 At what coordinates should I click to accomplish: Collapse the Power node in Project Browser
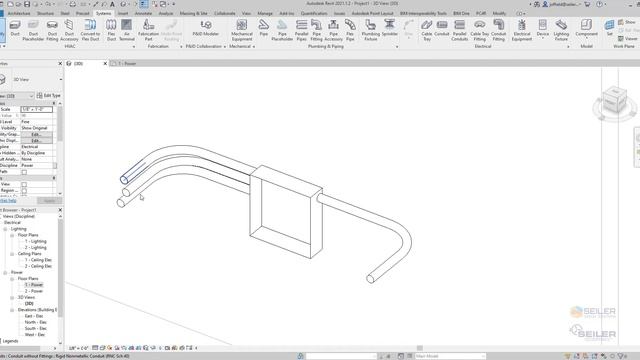click(x=5, y=272)
